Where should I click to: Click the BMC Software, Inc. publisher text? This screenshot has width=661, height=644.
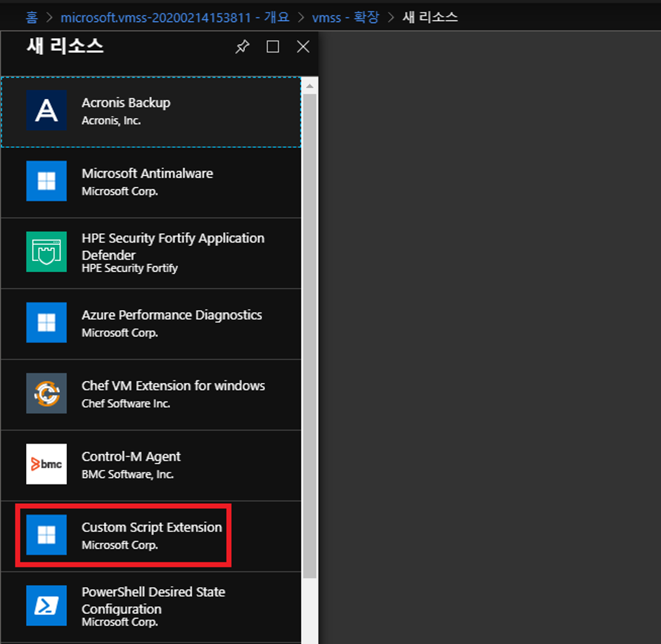(x=128, y=474)
